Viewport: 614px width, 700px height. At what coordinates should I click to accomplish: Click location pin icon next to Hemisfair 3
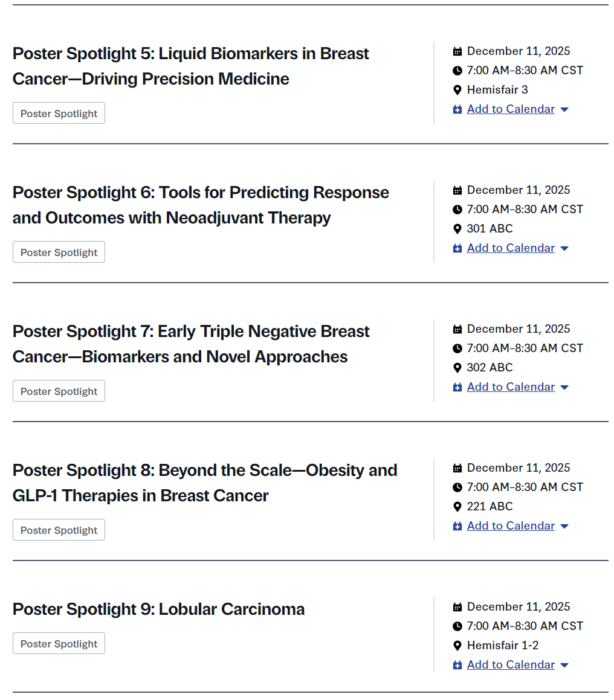[457, 90]
